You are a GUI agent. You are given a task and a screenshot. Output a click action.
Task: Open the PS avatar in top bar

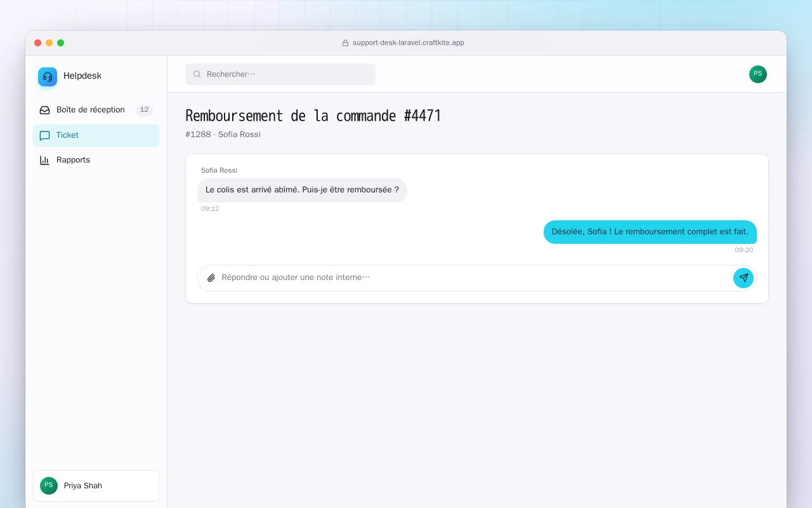click(x=758, y=74)
